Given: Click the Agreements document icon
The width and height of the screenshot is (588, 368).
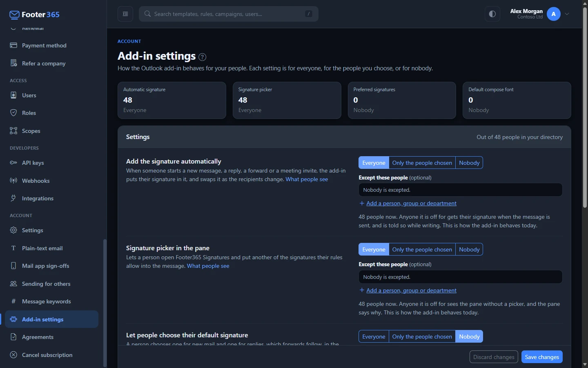Looking at the screenshot, I should click(x=13, y=337).
